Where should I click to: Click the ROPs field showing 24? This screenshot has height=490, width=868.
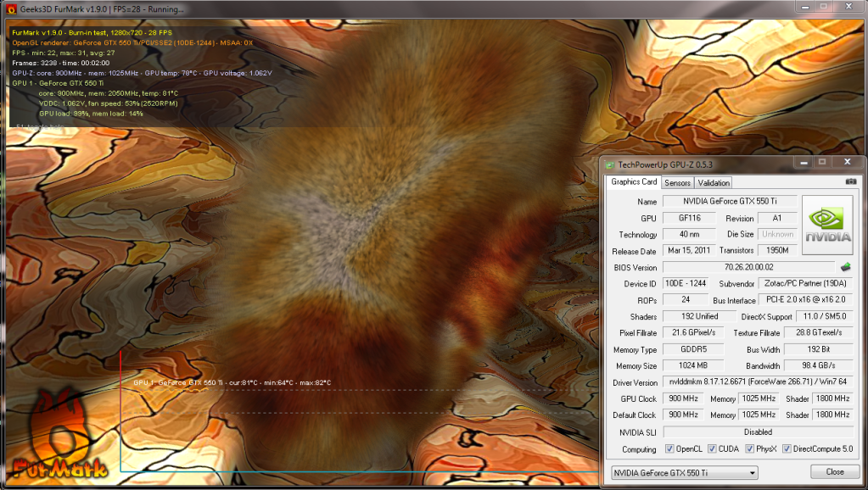[686, 300]
